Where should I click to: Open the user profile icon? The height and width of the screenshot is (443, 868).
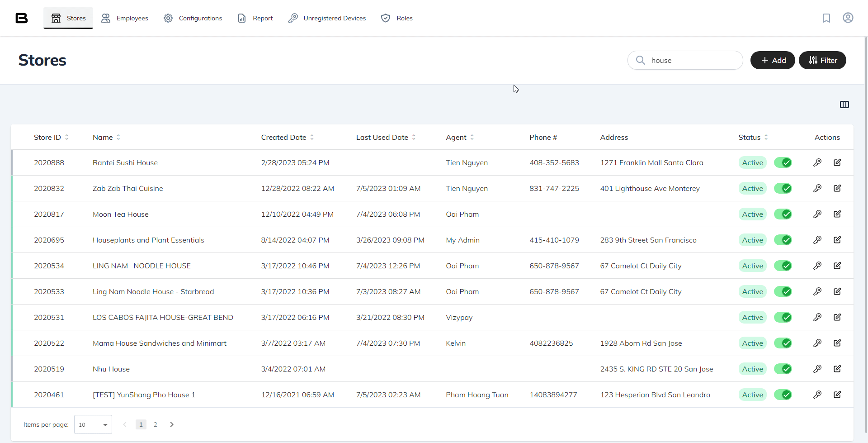coord(848,18)
